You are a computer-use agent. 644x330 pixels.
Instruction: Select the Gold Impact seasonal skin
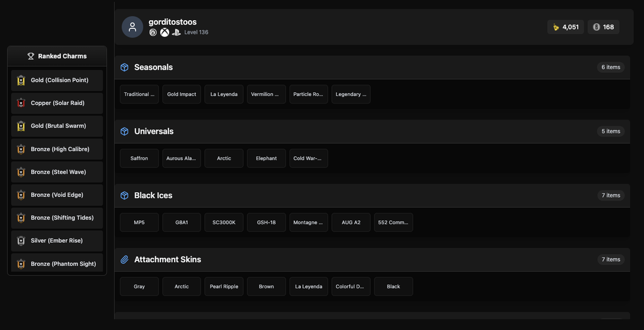(x=182, y=94)
